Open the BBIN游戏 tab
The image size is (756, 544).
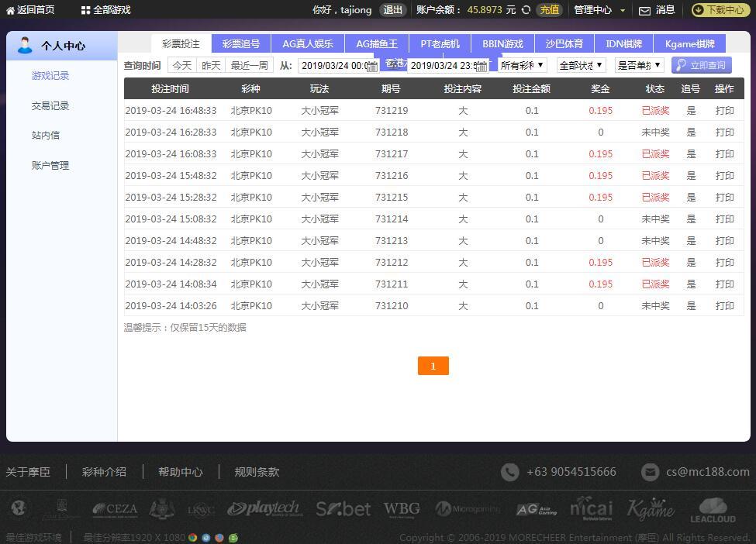click(x=502, y=44)
